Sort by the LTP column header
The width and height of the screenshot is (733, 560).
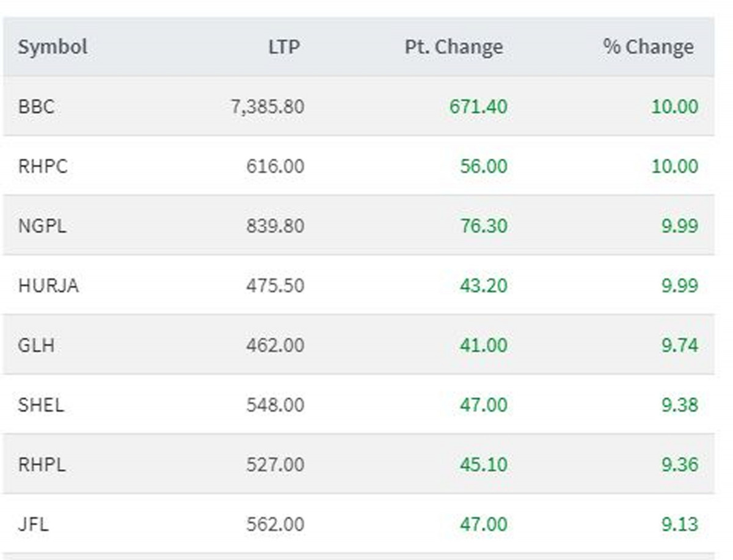click(x=284, y=47)
